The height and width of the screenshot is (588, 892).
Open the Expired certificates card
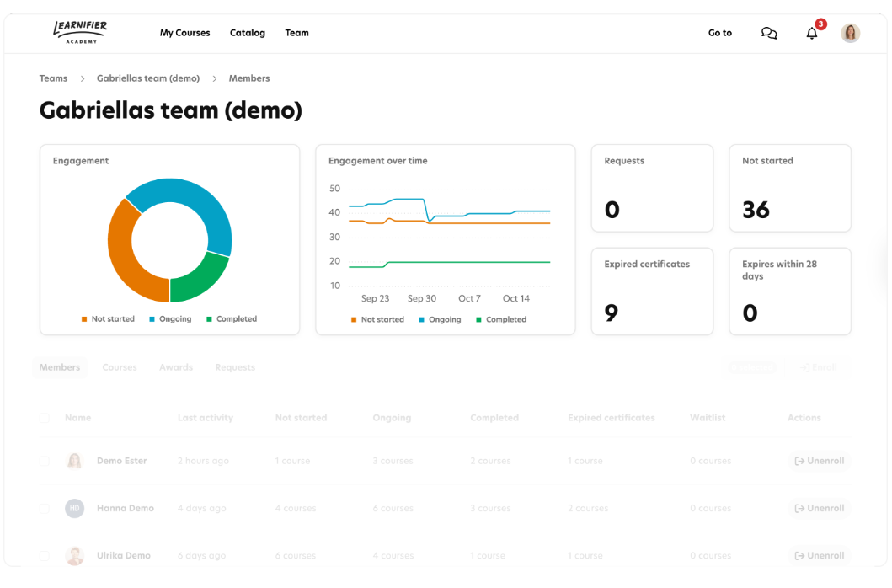(x=652, y=291)
